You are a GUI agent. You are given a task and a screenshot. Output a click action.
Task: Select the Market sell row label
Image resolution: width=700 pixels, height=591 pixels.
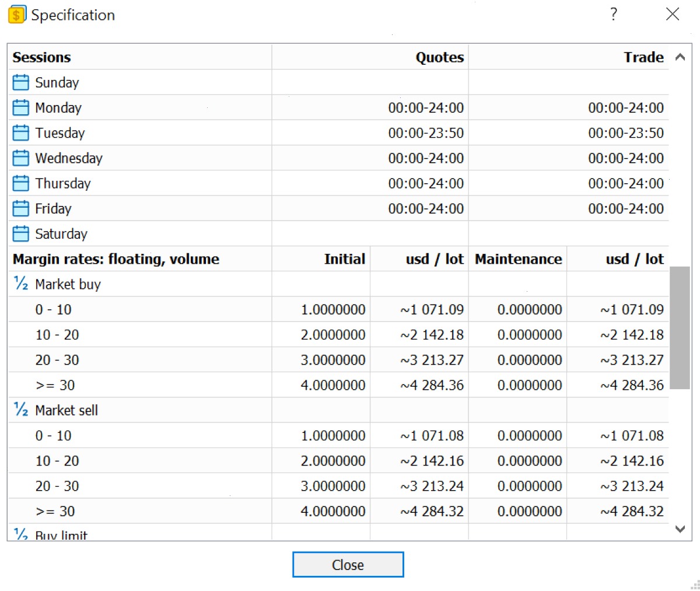click(x=66, y=410)
